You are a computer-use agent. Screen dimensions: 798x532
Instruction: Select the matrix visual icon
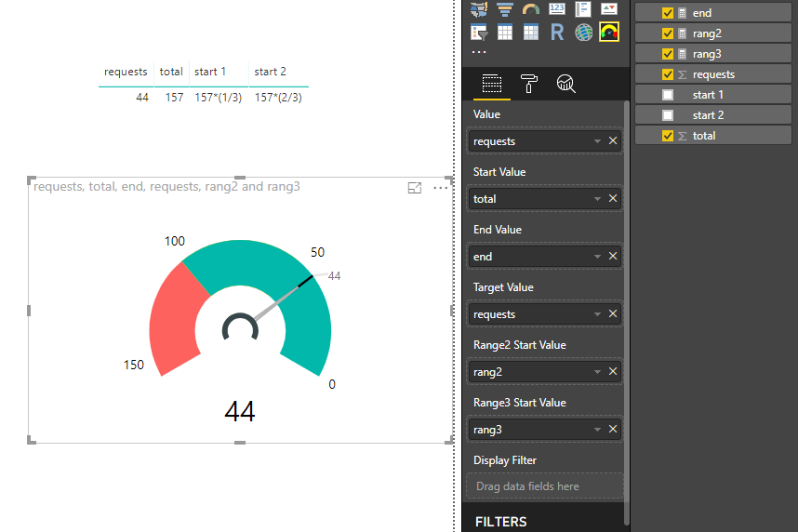(x=531, y=33)
